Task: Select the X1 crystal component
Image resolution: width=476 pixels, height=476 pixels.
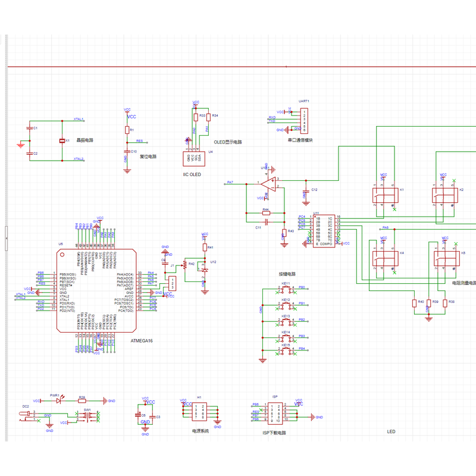Action: [62, 140]
